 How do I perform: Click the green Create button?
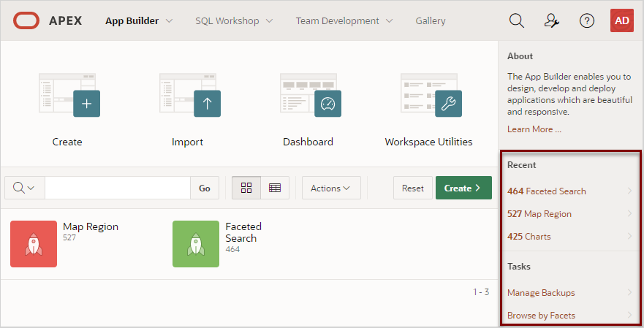coord(463,188)
